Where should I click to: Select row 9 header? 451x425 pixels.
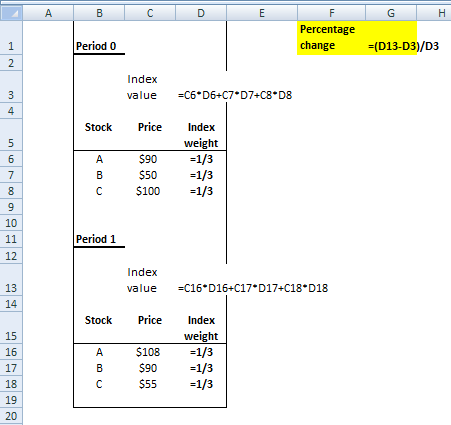11,207
